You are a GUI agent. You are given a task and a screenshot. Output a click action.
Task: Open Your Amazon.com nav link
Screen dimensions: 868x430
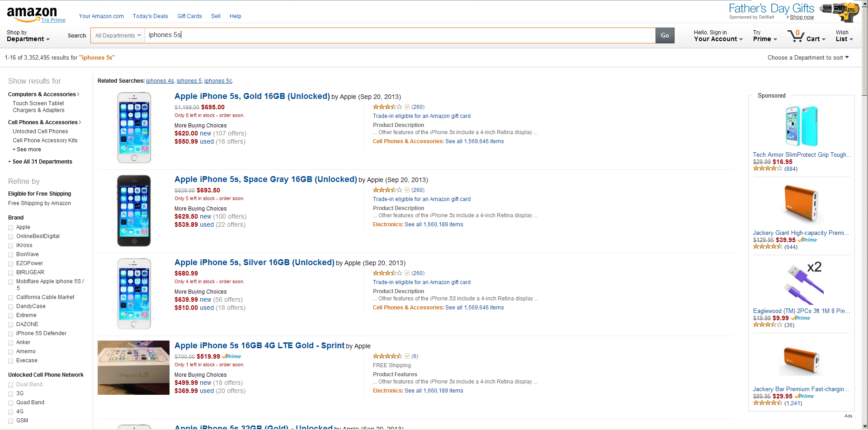point(101,16)
